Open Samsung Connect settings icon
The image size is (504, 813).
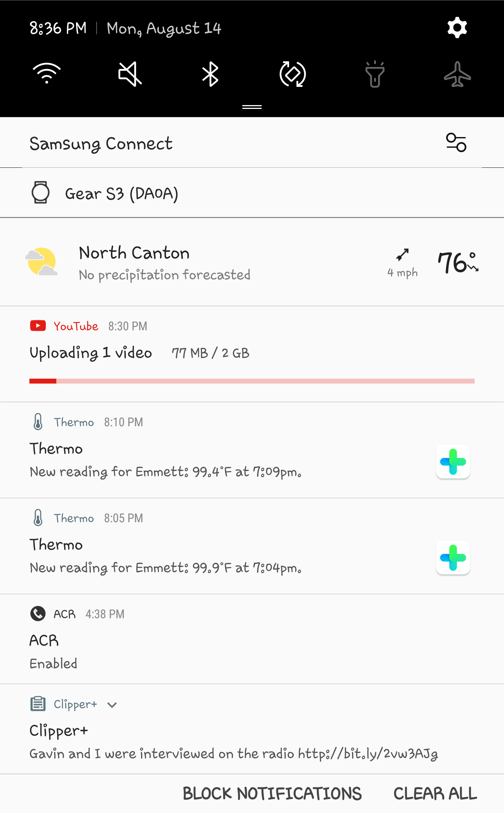(x=456, y=143)
